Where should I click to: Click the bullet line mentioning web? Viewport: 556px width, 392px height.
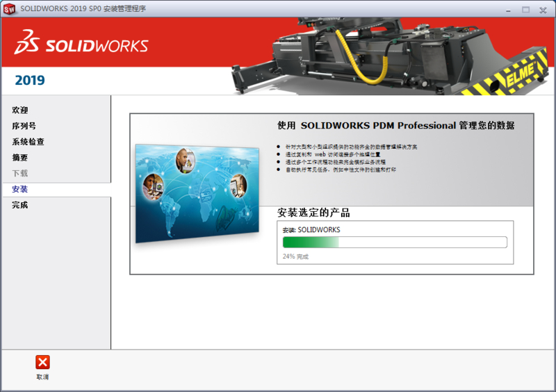click(x=333, y=154)
